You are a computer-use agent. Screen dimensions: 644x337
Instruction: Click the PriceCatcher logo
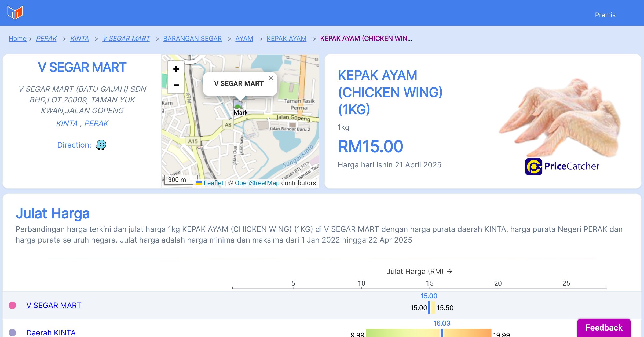[562, 166]
